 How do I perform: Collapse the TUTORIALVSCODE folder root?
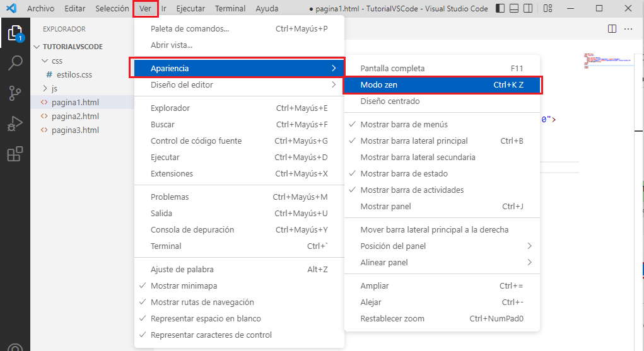pos(37,47)
